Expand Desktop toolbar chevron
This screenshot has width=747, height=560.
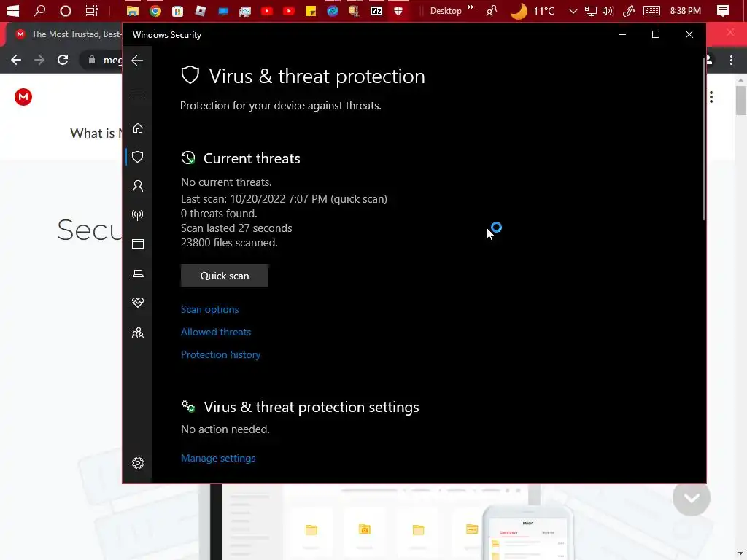coord(471,7)
